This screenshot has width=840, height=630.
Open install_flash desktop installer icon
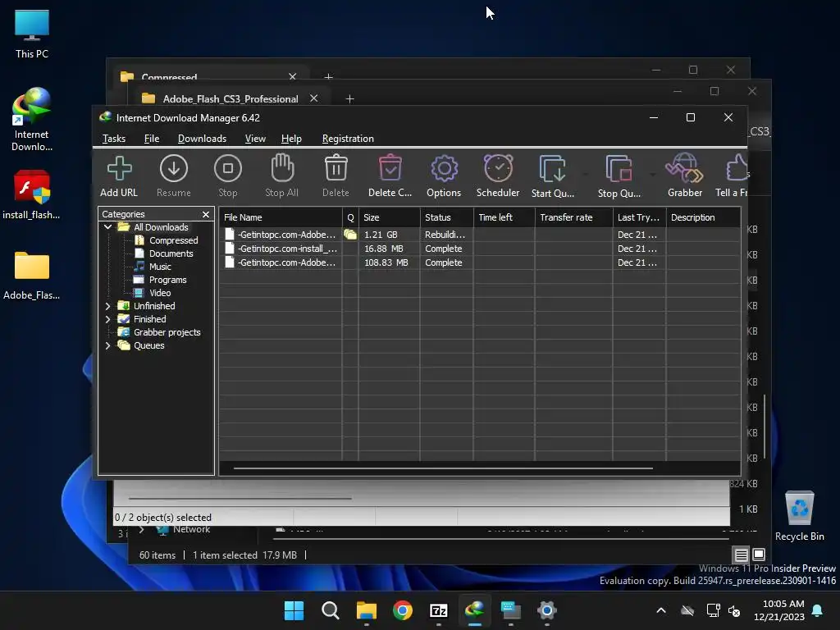click(32, 195)
